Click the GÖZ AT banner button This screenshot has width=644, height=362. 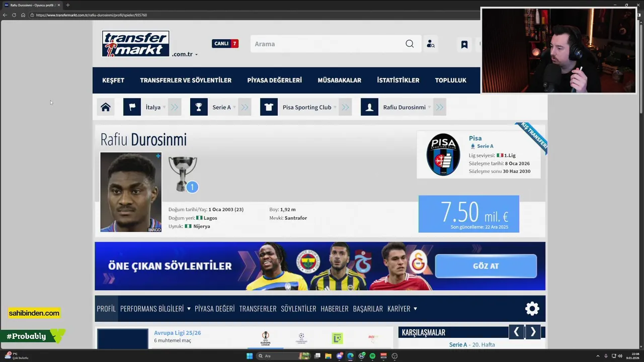(486, 266)
